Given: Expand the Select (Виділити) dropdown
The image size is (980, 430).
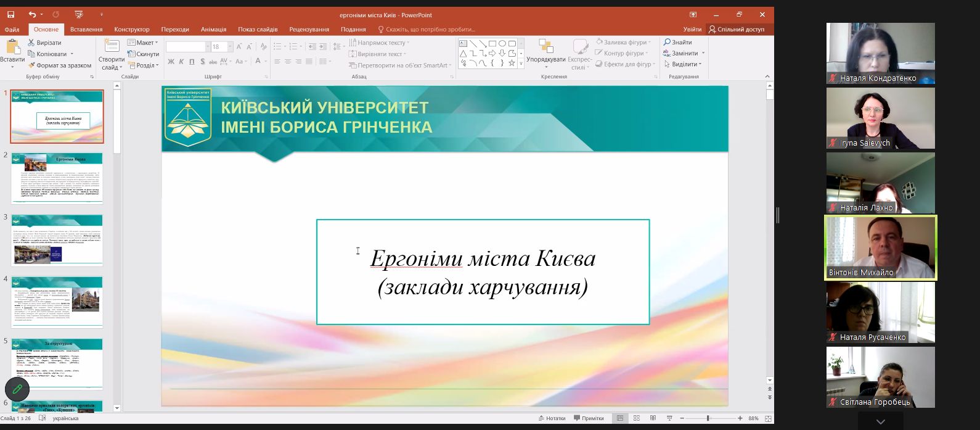Looking at the screenshot, I should (x=684, y=64).
